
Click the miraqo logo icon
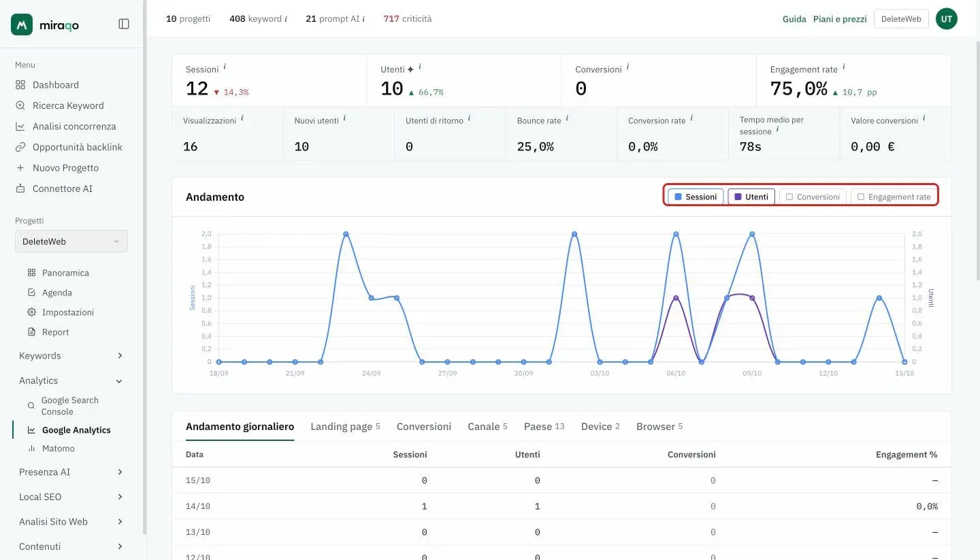coord(22,24)
